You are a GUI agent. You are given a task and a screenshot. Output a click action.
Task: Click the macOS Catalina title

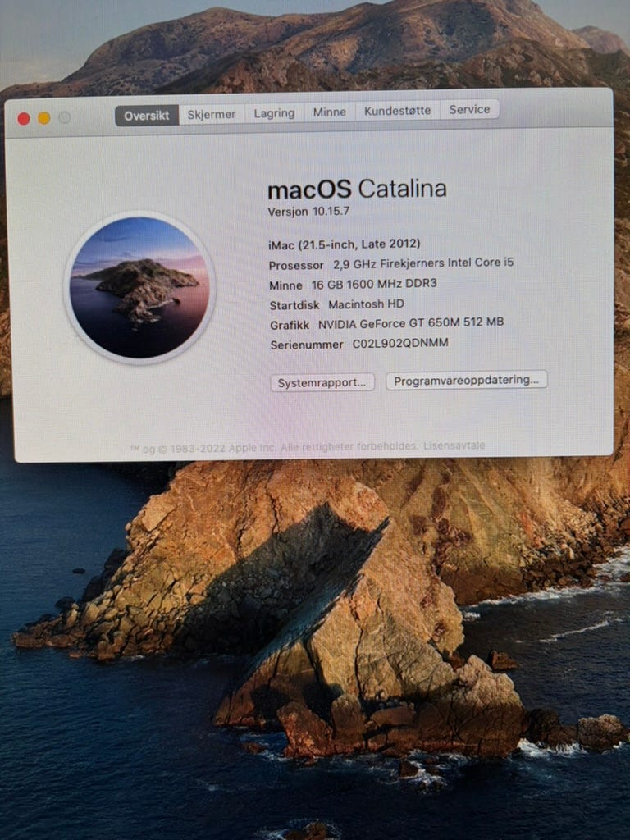pyautogui.click(x=357, y=189)
